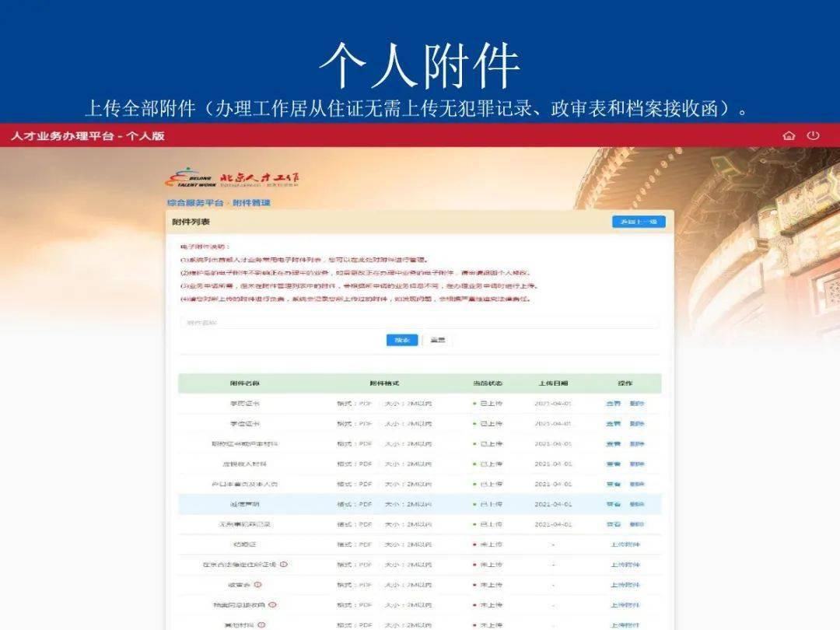Click info icon beside 档案同意接收函 row
The width and height of the screenshot is (840, 630).
click(x=272, y=605)
